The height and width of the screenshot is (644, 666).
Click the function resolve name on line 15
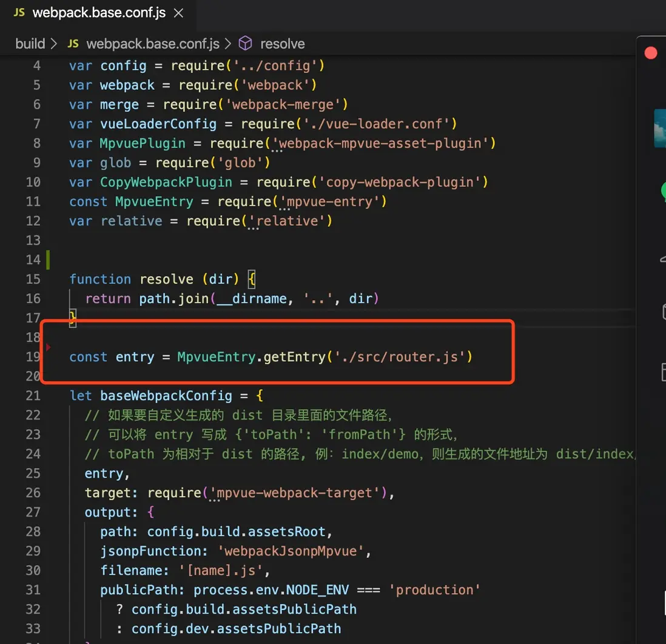pos(166,279)
